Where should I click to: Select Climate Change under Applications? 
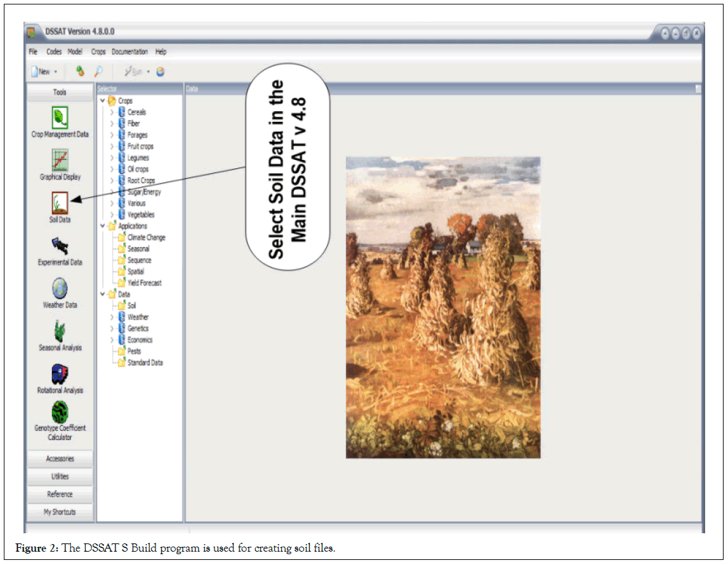tap(146, 237)
